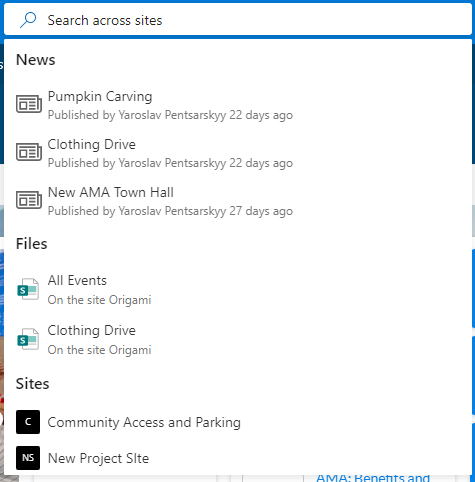The height and width of the screenshot is (482, 475).
Task: Click the SharePoint file icon for Clothing Drive
Action: (28, 339)
